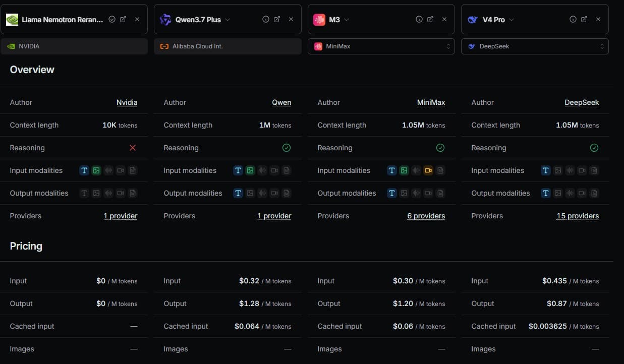Image resolution: width=624 pixels, height=364 pixels.
Task: Expand the M3 model selector chevron
Action: pyautogui.click(x=347, y=20)
